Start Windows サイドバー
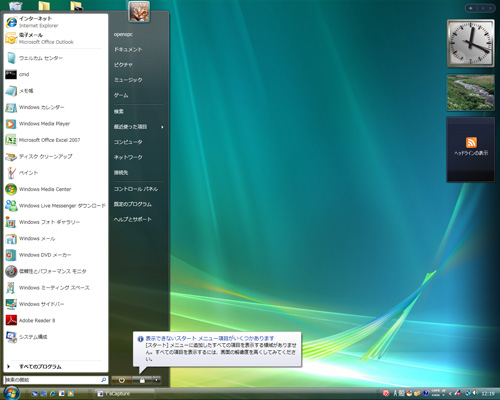The height and width of the screenshot is (400, 500). click(56, 304)
